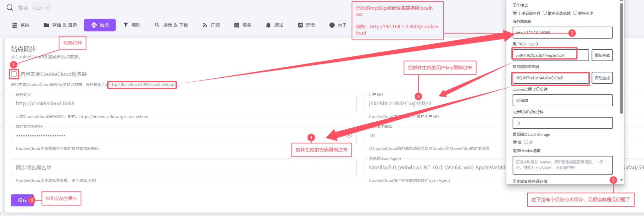Choose the 暂停同步 radio option
Image resolution: width=644 pixels, height=216 pixels.
coord(575,13)
